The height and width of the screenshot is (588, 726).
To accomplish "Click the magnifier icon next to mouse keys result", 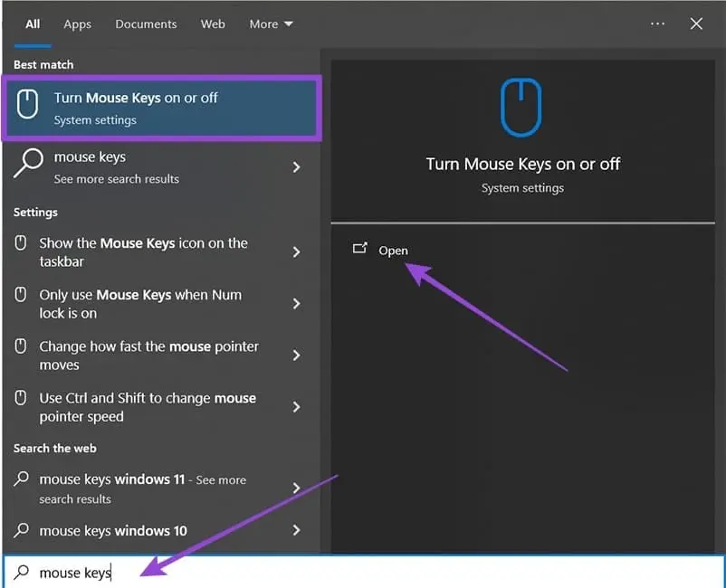I will (x=29, y=166).
